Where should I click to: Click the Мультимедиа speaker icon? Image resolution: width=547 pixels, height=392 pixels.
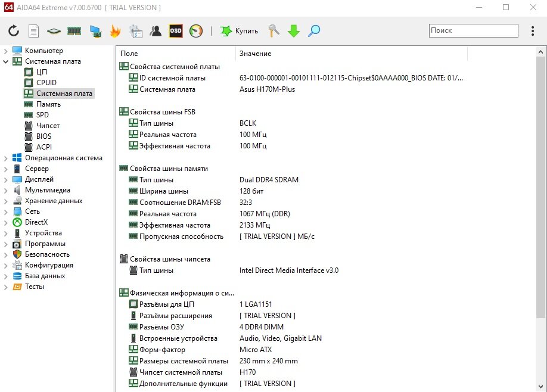[x=17, y=190]
